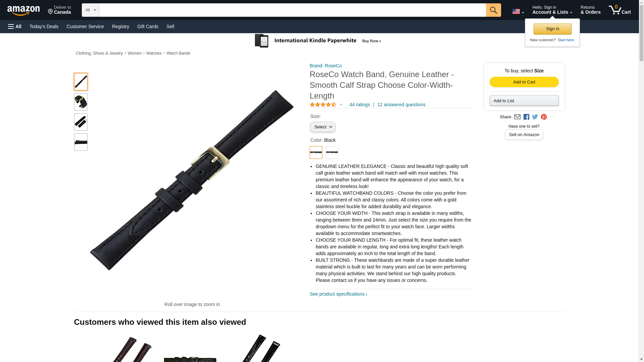The width and height of the screenshot is (644, 362).
Task: Open the Amazon logo home link
Action: point(23,10)
